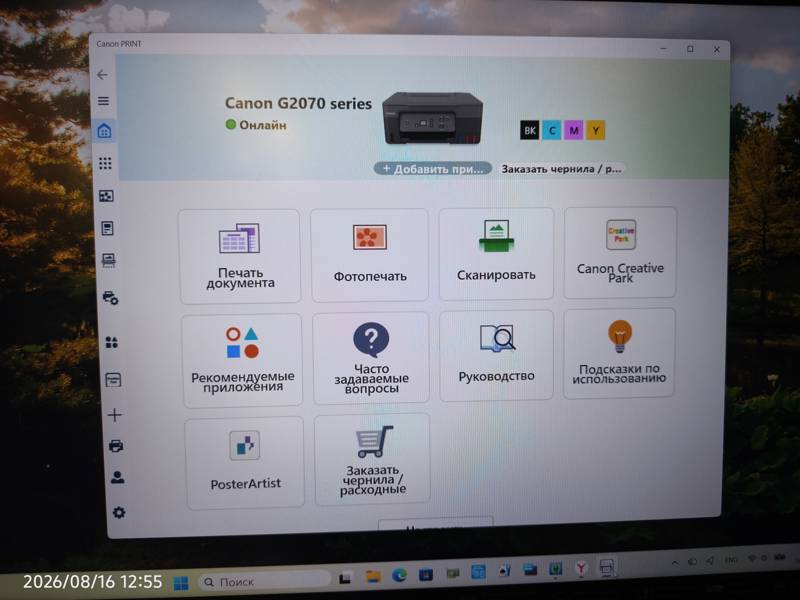Click the BK black ink swatch
The height and width of the screenshot is (600, 800).
point(530,131)
